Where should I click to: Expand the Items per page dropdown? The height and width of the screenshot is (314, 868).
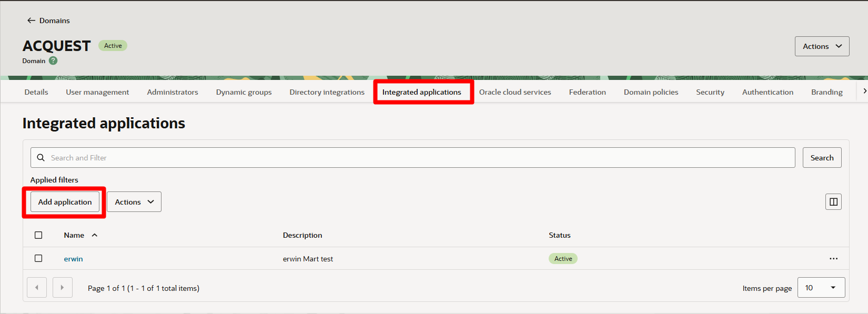coord(821,288)
